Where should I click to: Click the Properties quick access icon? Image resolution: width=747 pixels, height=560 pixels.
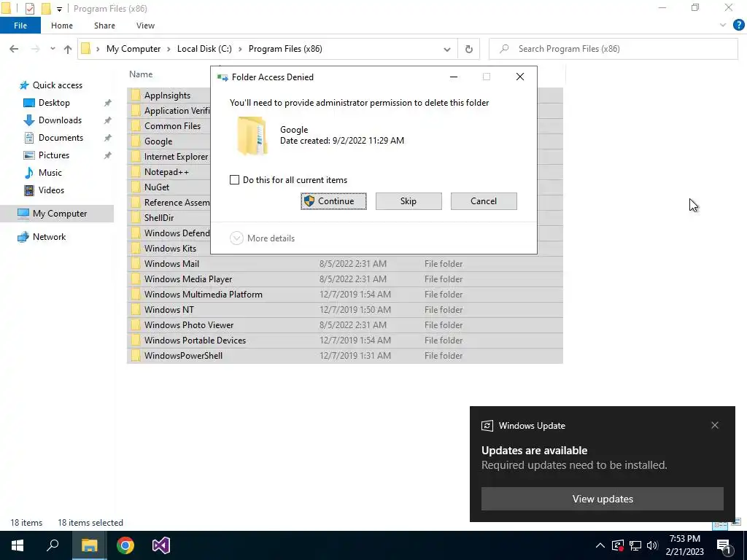coord(29,9)
